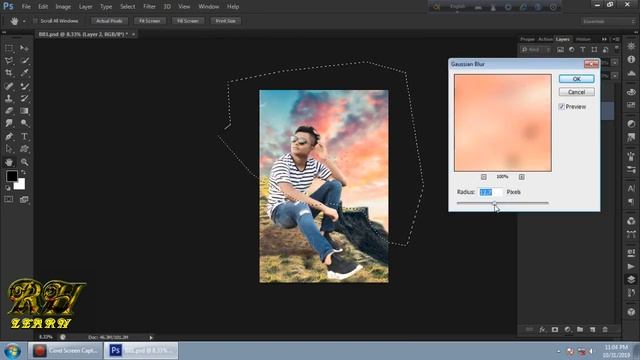Open the Hand tool preset dropdown

(x=24, y=21)
